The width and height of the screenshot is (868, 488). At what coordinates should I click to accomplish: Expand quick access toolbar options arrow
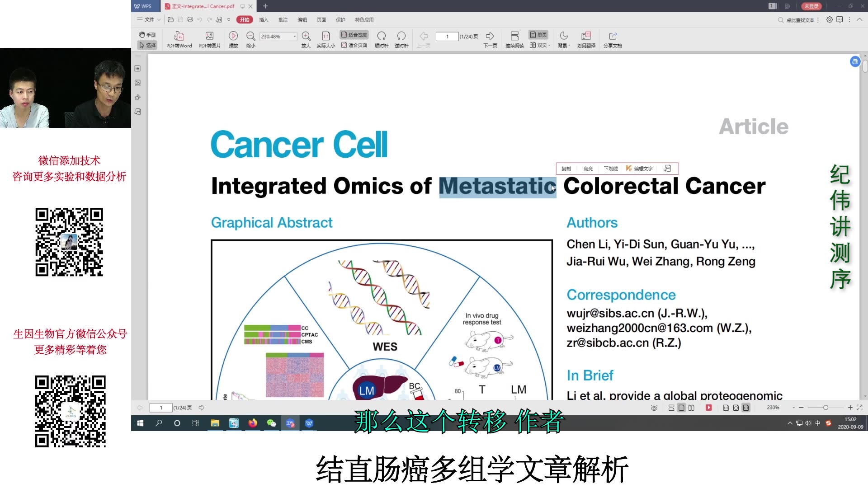point(229,19)
